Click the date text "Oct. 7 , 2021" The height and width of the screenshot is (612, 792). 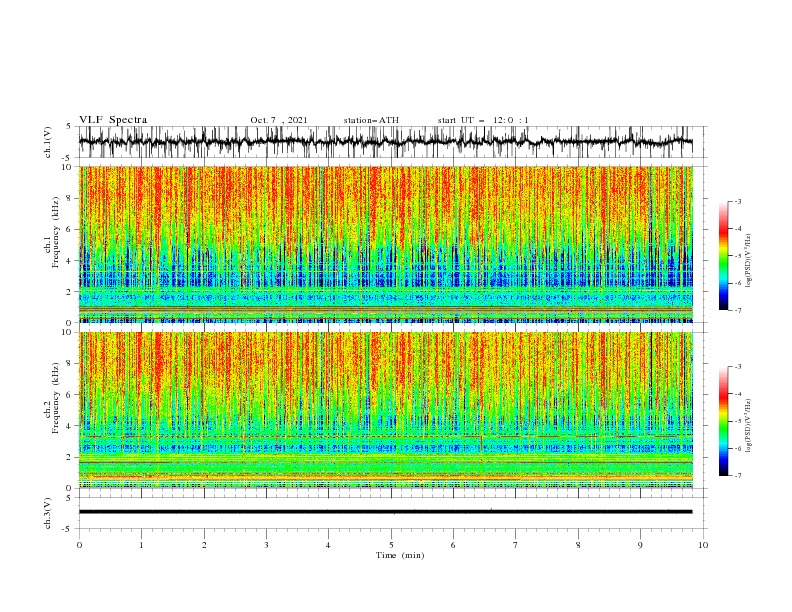coord(279,120)
